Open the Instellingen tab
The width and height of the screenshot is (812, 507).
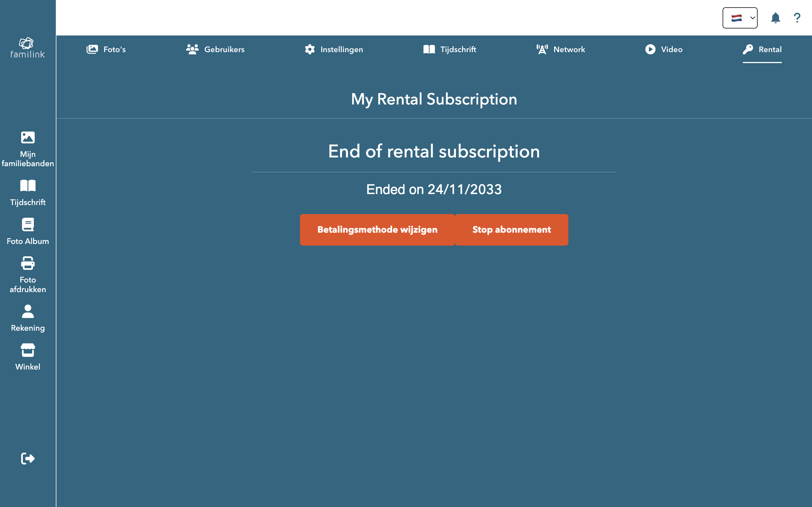click(x=334, y=49)
